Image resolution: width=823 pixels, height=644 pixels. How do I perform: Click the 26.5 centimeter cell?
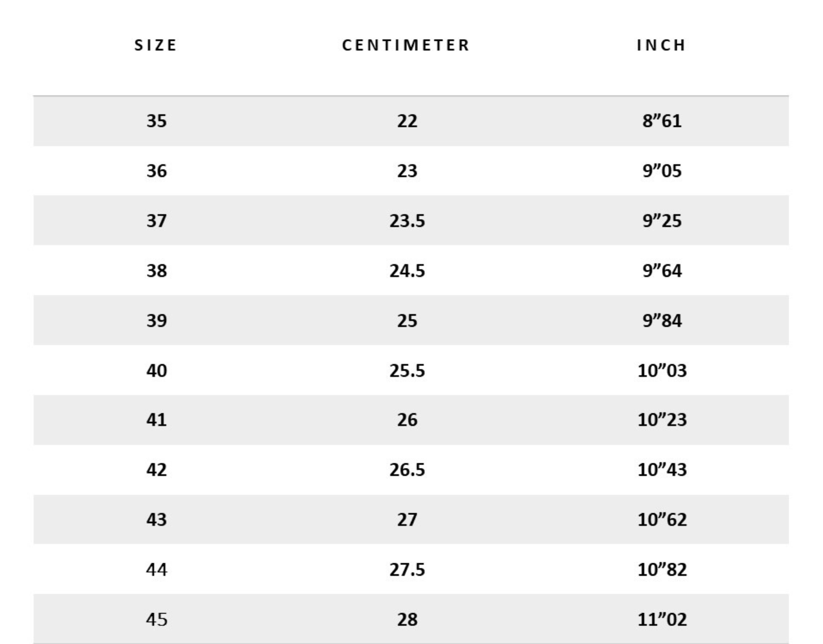coord(407,470)
